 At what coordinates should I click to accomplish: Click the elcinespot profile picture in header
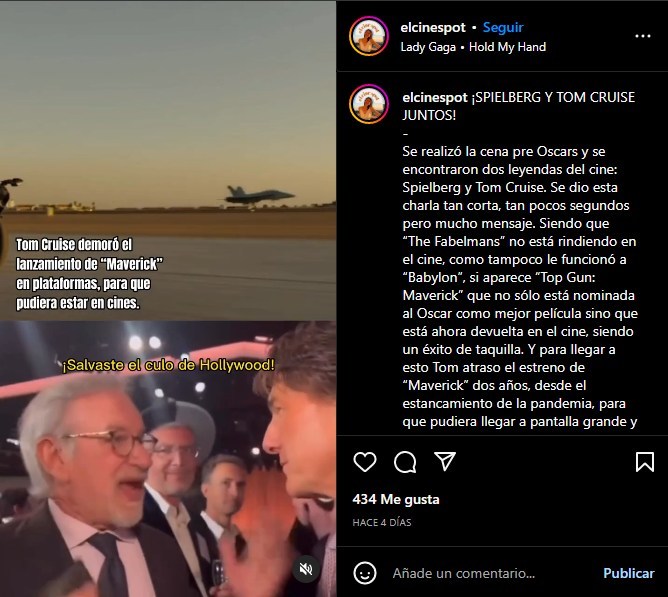[369, 36]
